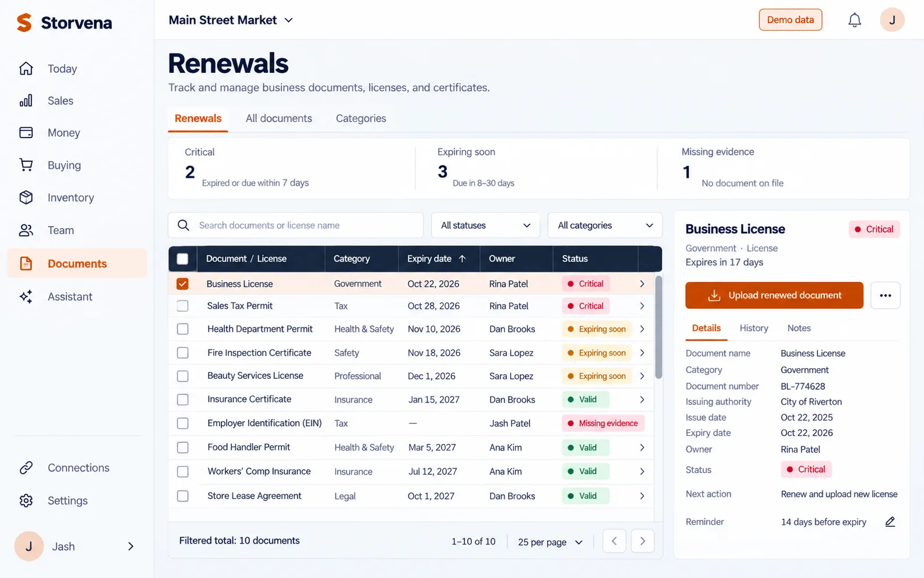Go to the previous page of results
The width and height of the screenshot is (924, 578).
(614, 541)
